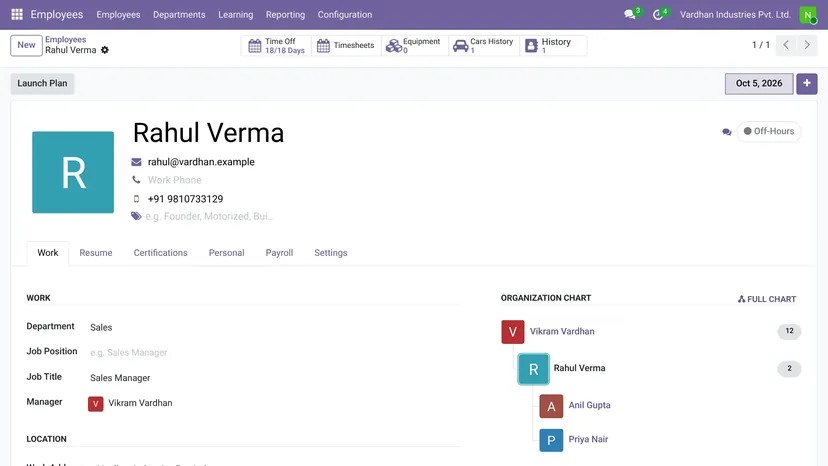Click the New button
828x466 pixels.
click(x=26, y=45)
